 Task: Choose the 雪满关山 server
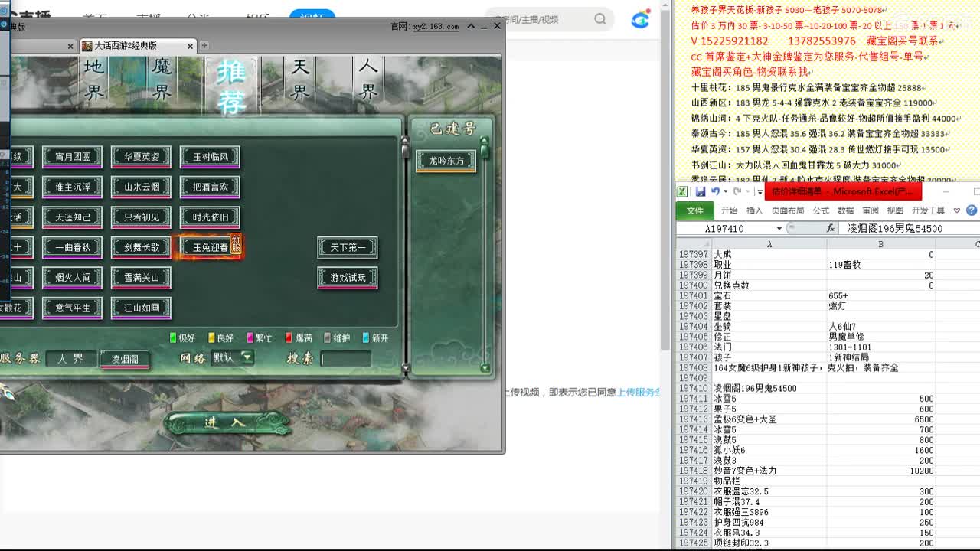[142, 278]
